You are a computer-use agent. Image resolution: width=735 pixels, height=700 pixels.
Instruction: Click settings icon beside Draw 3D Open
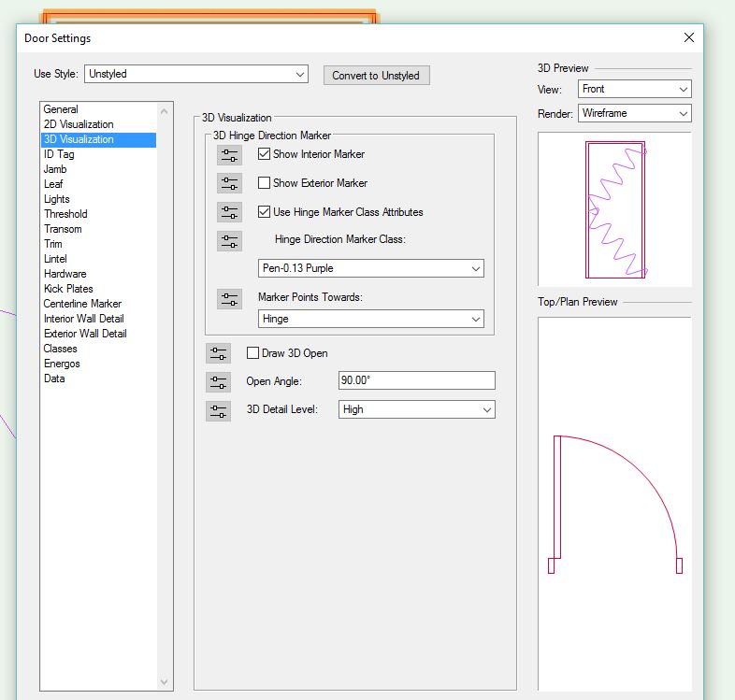[218, 353]
